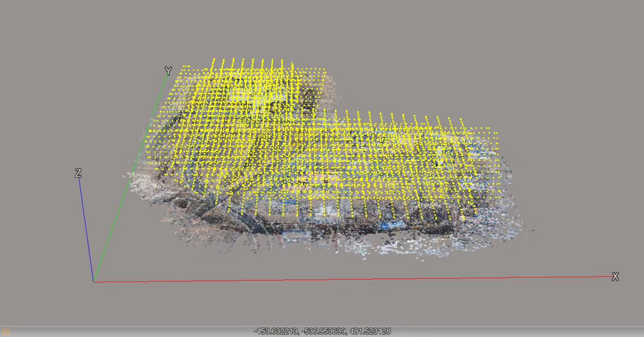Click empty viewport area below X axis
Screen dimensions: 644x337
click(356, 305)
